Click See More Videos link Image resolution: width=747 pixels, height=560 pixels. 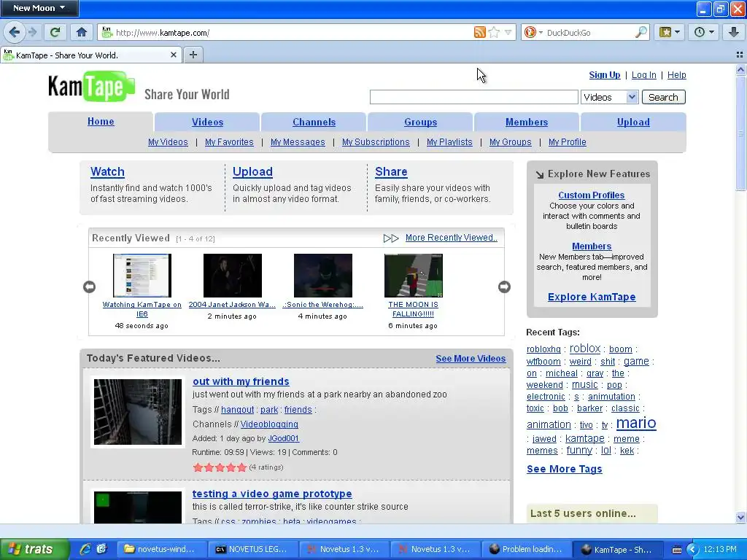471,359
